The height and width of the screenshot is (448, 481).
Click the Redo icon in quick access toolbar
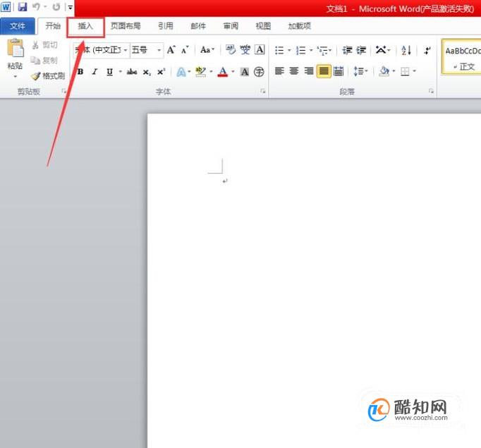56,7
